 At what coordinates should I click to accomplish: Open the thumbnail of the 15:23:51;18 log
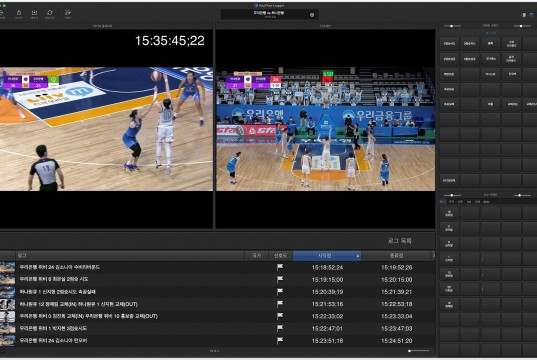[x=7, y=340]
